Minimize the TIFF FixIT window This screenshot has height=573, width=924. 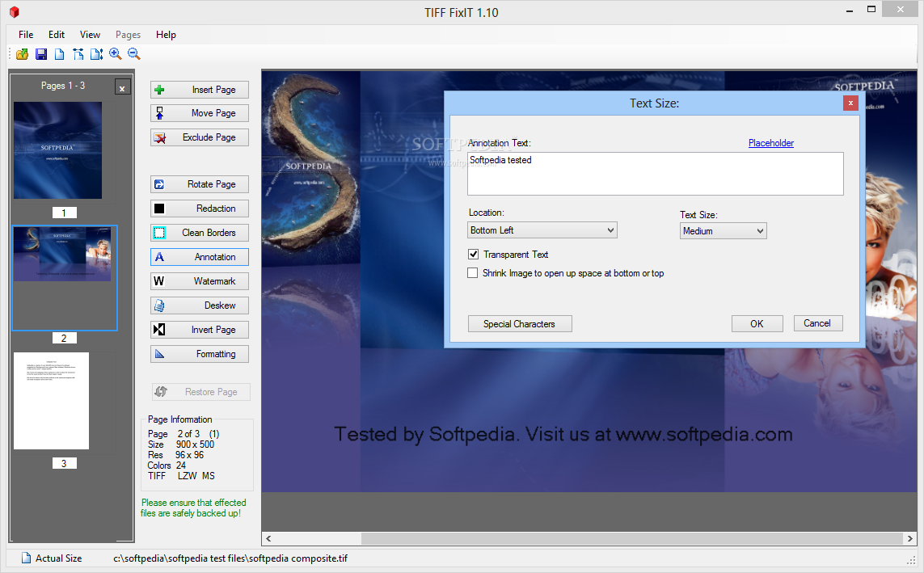(849, 10)
